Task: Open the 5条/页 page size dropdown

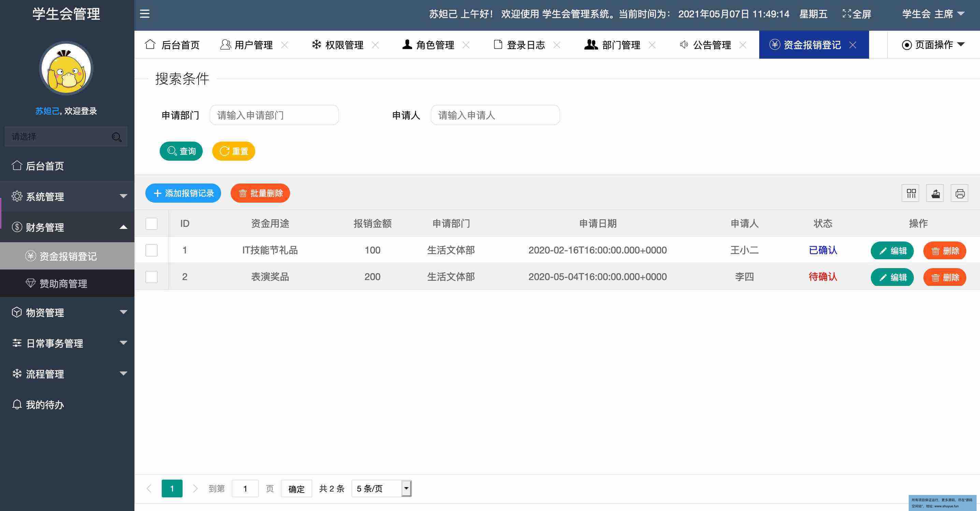Action: pyautogui.click(x=381, y=488)
